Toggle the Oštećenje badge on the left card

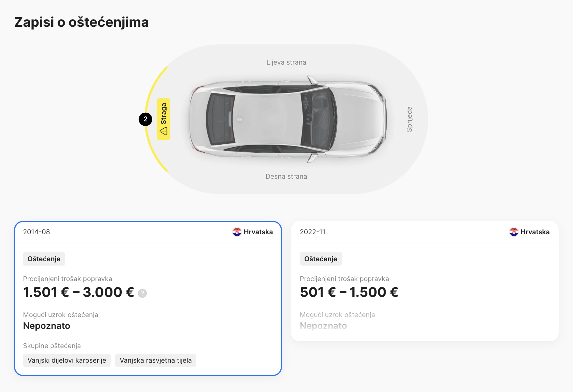(44, 259)
